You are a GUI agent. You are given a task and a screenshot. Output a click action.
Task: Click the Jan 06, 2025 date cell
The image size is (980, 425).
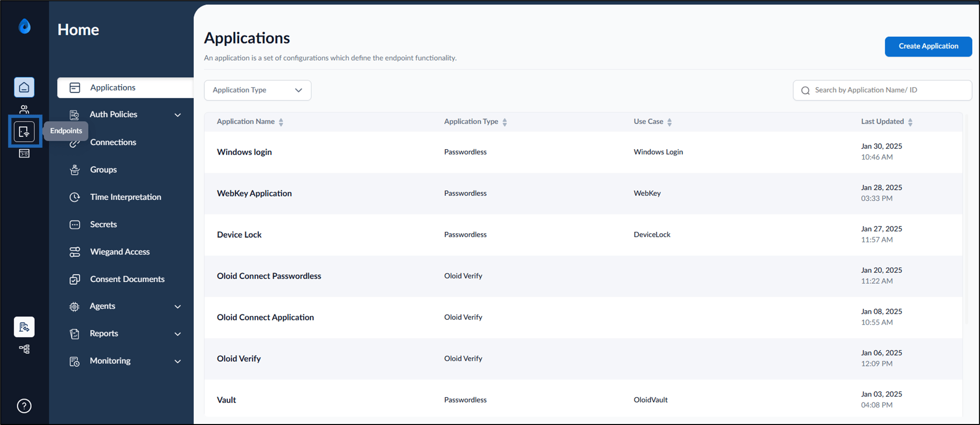pyautogui.click(x=882, y=358)
